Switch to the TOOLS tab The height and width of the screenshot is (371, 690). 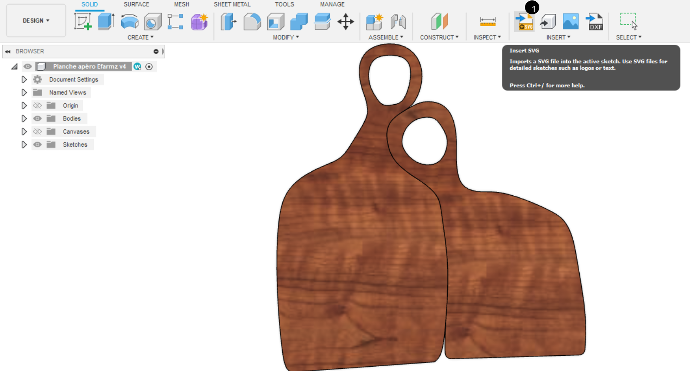pyautogui.click(x=284, y=4)
